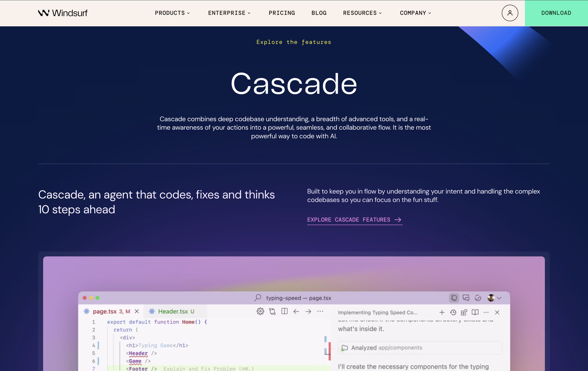Click the Explore the features label

(294, 42)
